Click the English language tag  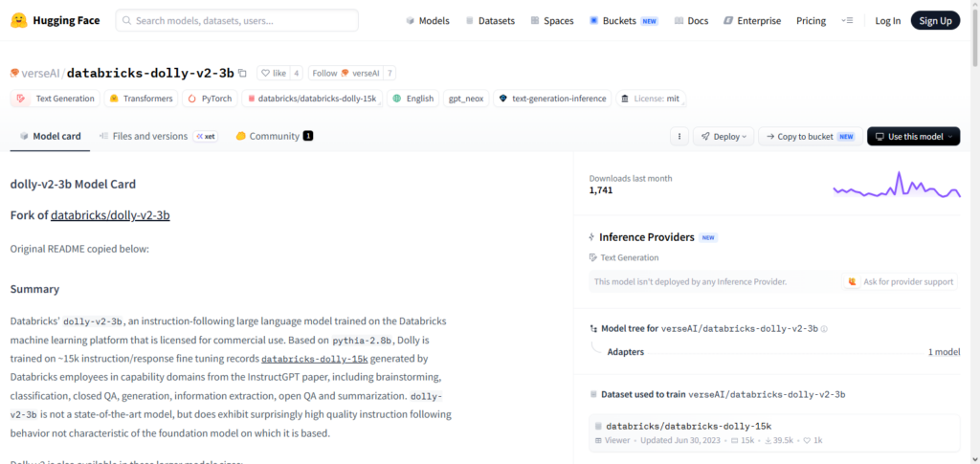pyautogui.click(x=413, y=99)
